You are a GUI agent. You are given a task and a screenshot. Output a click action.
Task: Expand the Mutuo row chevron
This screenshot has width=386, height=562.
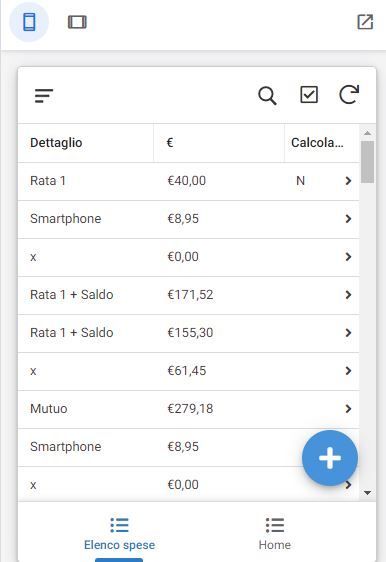pos(348,409)
